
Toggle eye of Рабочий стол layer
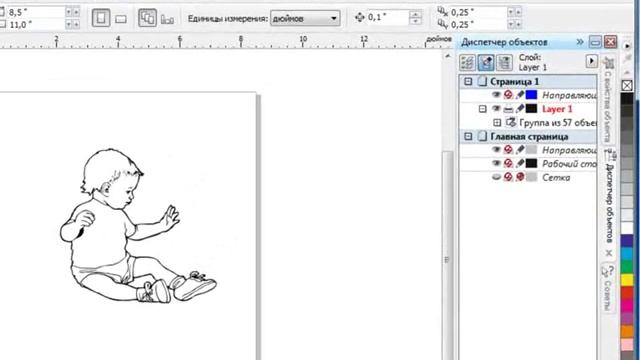pos(496,164)
